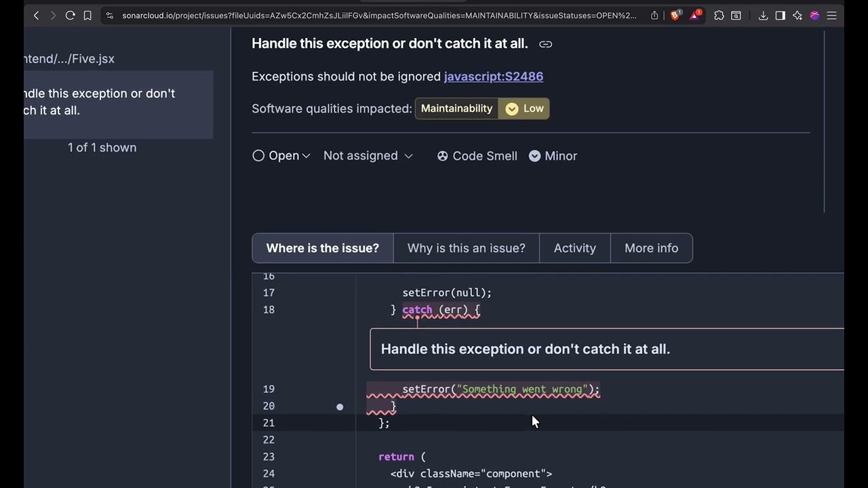Screen dimensions: 868x488
Task: Show browser downloads
Action: tap(763, 15)
